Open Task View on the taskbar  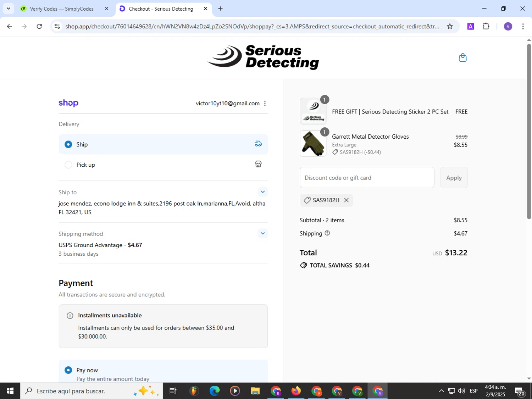(173, 391)
